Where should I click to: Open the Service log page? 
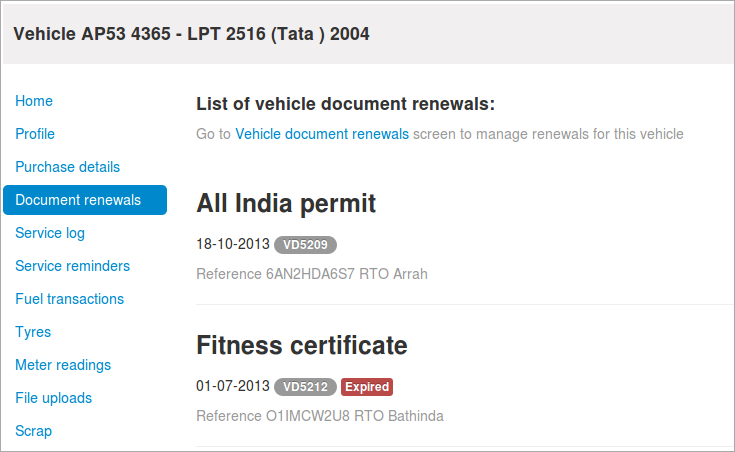point(50,233)
